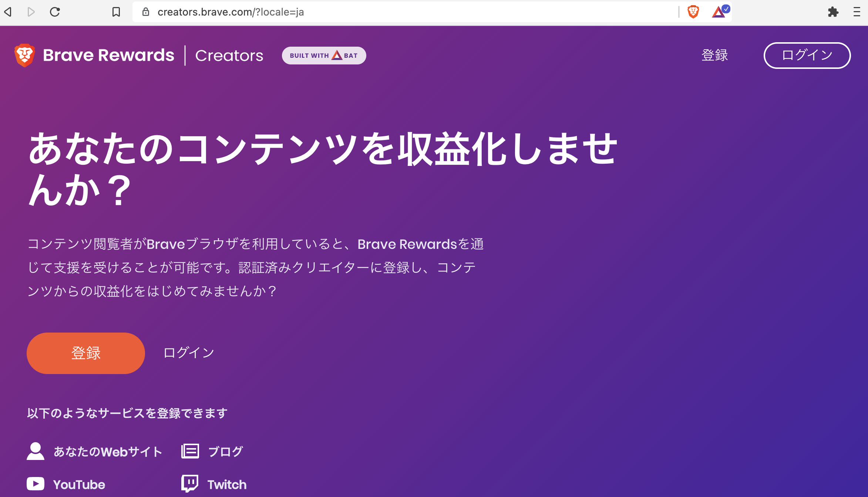This screenshot has width=868, height=497.
Task: Click ログイン link beside orange button
Action: pyautogui.click(x=189, y=353)
